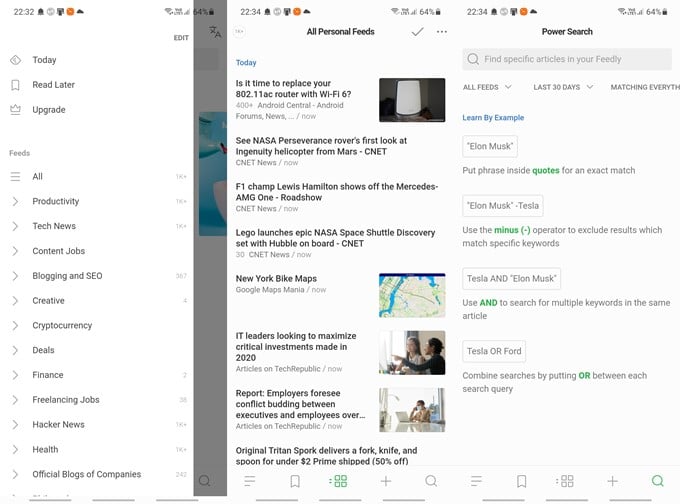Tap the Upgrade crown icon
680x504 pixels.
pyautogui.click(x=15, y=109)
